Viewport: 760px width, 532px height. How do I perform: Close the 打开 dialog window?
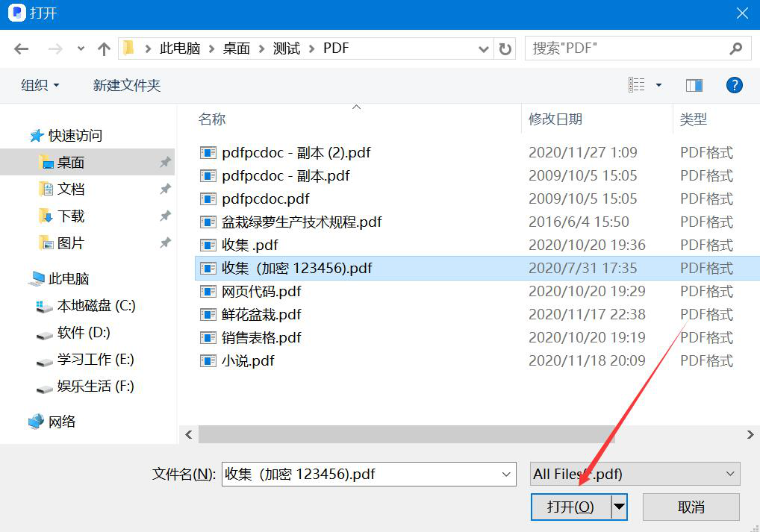pyautogui.click(x=742, y=13)
